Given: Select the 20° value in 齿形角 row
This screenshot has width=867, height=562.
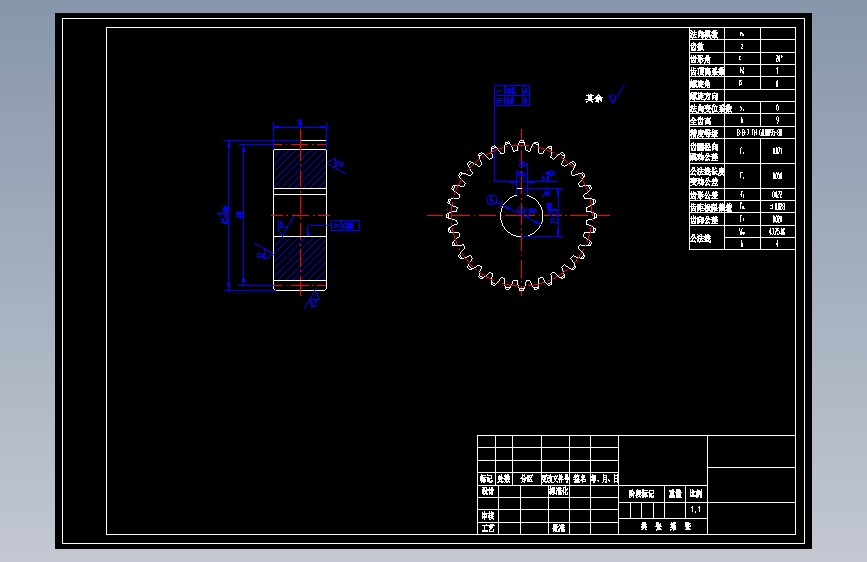Looking at the screenshot, I should pyautogui.click(x=778, y=58).
